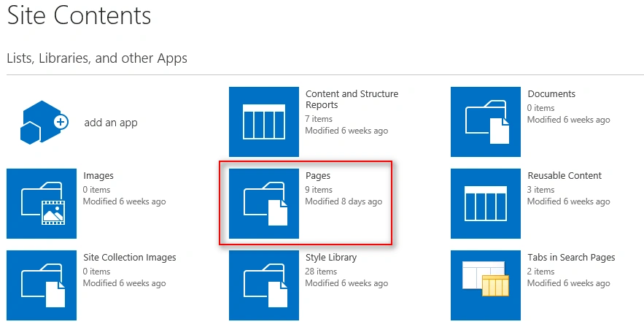Select the '28 items' text under Style Library
644x327 pixels.
pos(321,272)
